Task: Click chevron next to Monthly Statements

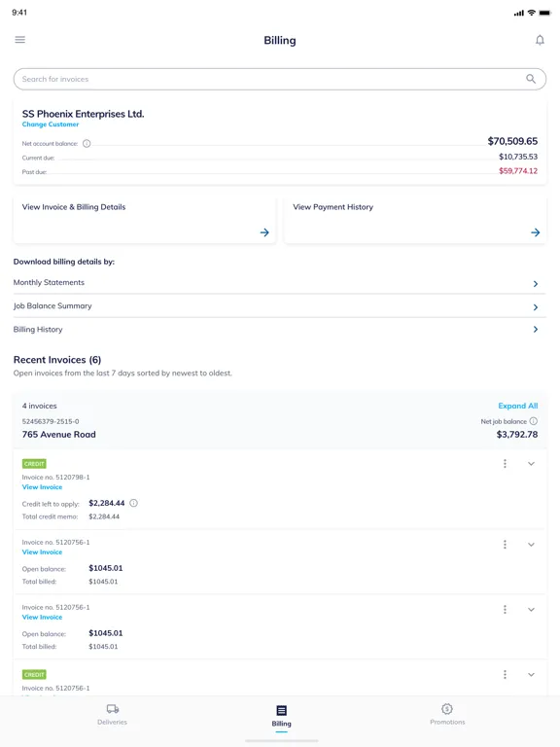Action: (x=536, y=284)
